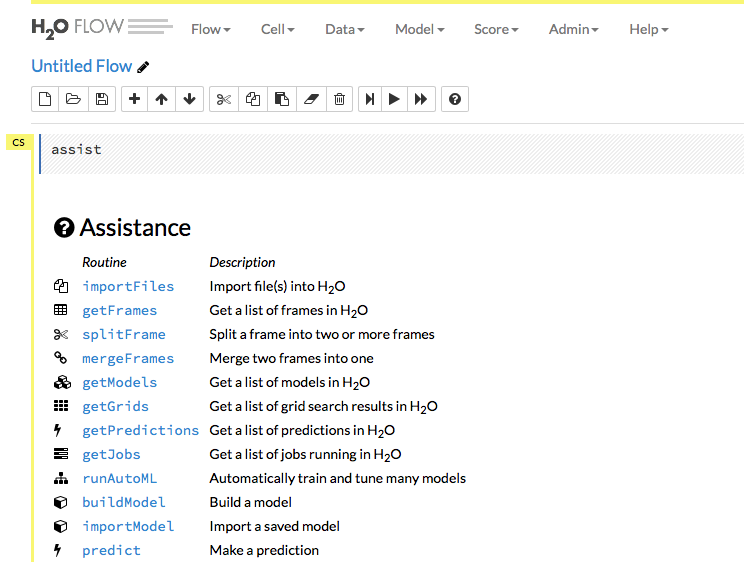The height and width of the screenshot is (583, 744).
Task: Click 'Merge two frames into one' description
Action: (x=291, y=358)
